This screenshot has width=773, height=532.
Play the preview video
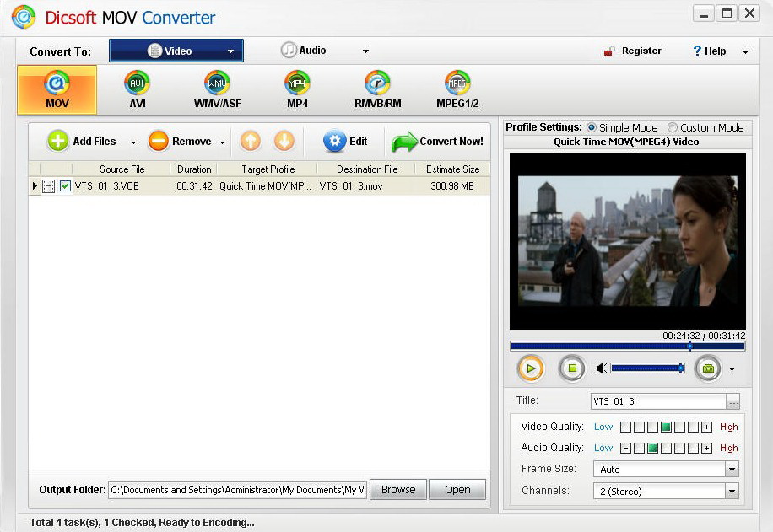tap(531, 368)
